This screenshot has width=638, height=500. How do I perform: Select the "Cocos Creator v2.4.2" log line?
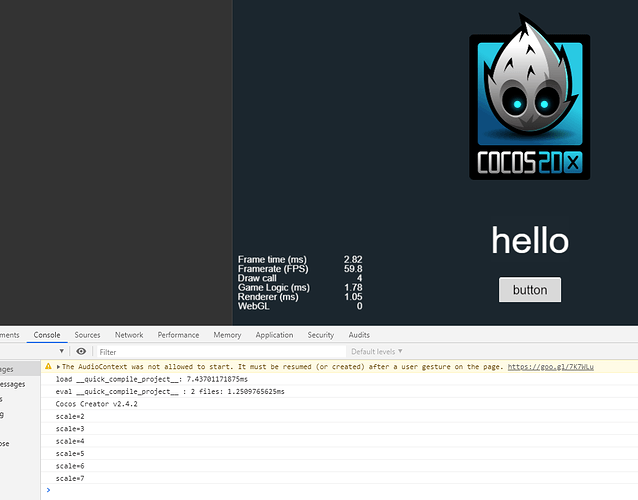coord(339,404)
